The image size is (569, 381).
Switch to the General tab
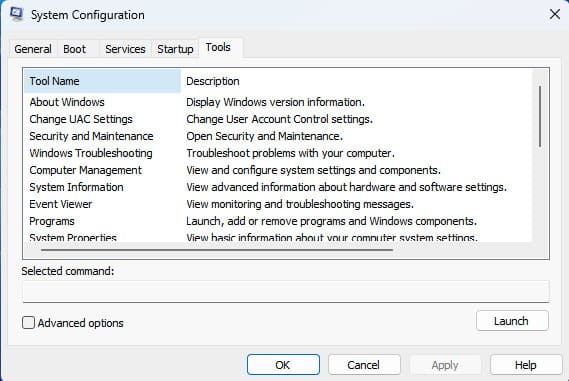pyautogui.click(x=33, y=49)
